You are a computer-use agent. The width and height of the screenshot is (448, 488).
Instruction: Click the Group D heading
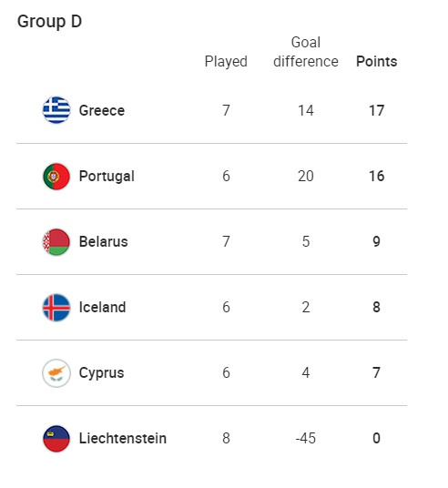49,22
